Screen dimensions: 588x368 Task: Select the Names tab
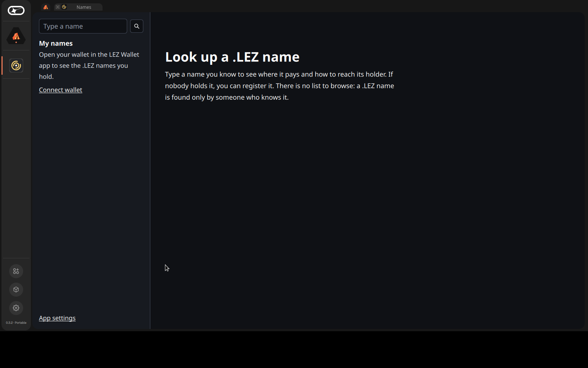78,7
